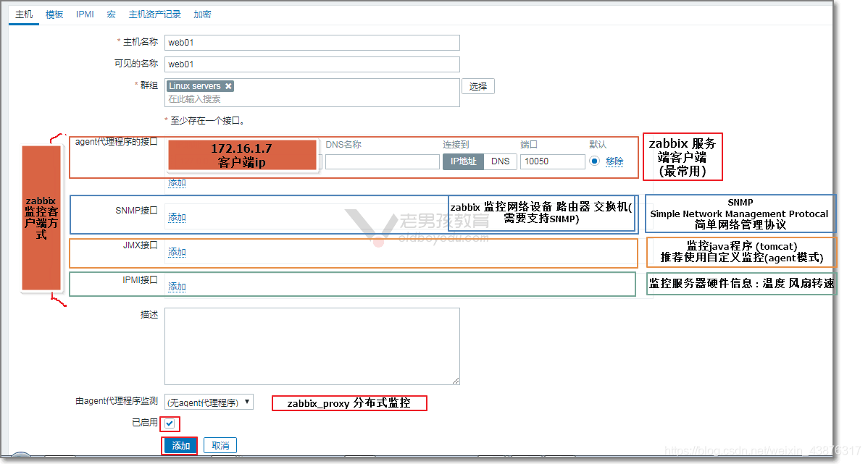Click the 移除 link for agent interface
Image resolution: width=868 pixels, height=464 pixels.
614,161
